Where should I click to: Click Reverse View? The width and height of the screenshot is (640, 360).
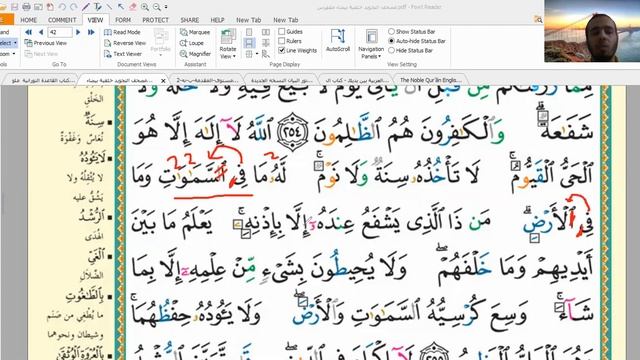tap(125, 43)
